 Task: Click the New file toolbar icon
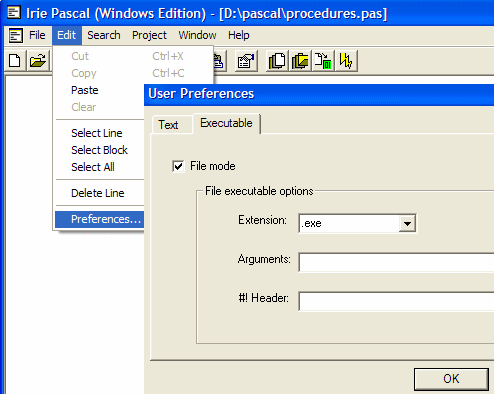point(15,61)
